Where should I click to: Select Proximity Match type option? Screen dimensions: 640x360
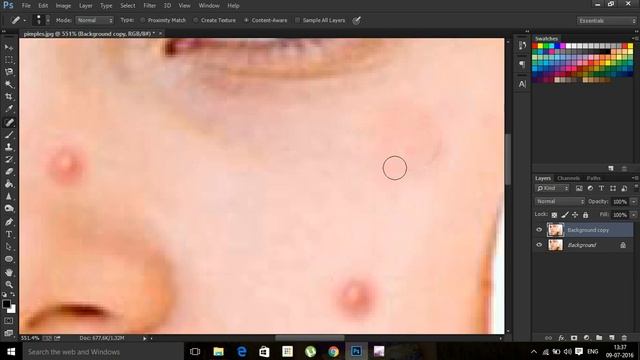[163, 20]
